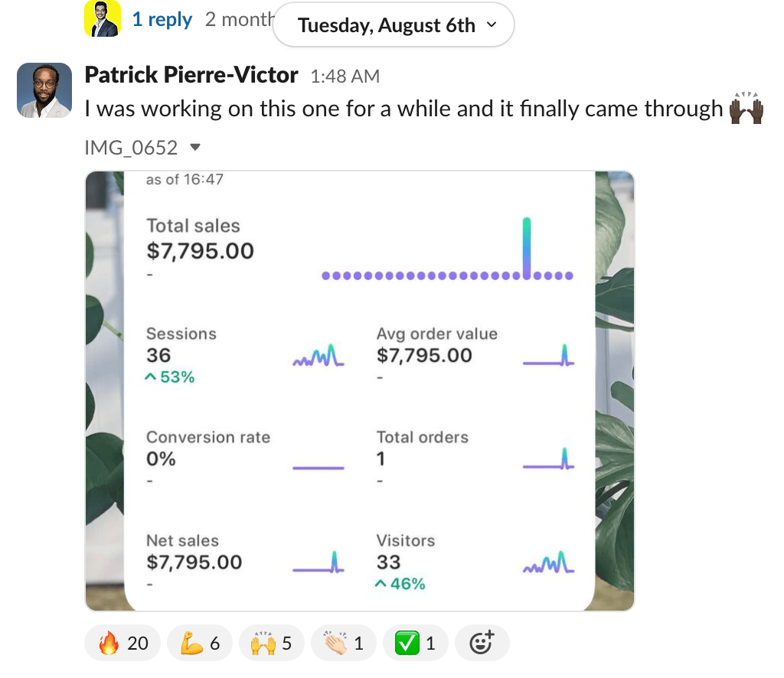
Task: Open the 1 reply thread link
Action: tap(162, 19)
